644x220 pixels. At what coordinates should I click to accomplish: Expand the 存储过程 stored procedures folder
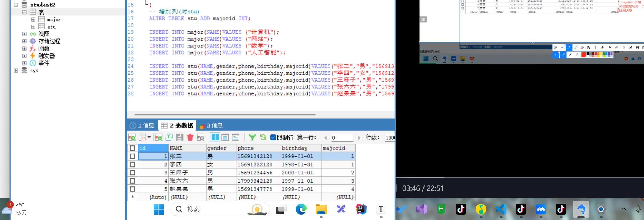point(24,41)
